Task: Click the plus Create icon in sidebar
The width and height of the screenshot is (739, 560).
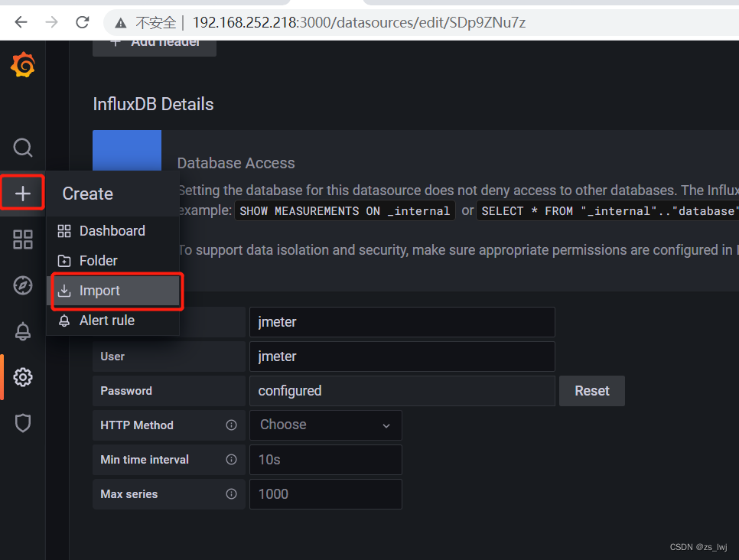Action: [23, 194]
